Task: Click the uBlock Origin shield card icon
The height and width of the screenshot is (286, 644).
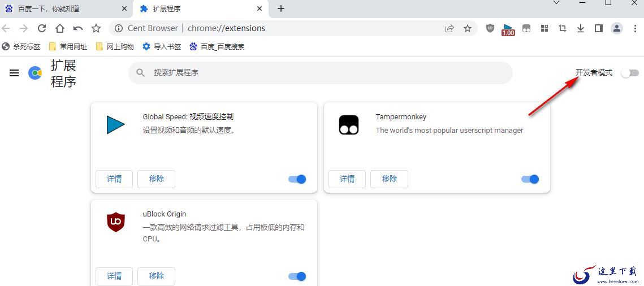Action: coord(116,222)
